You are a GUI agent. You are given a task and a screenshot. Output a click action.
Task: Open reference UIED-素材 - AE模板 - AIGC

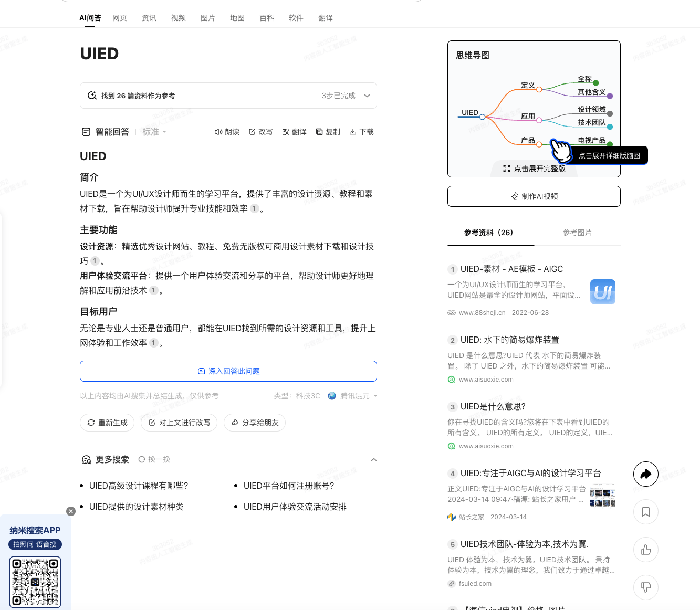pyautogui.click(x=511, y=269)
